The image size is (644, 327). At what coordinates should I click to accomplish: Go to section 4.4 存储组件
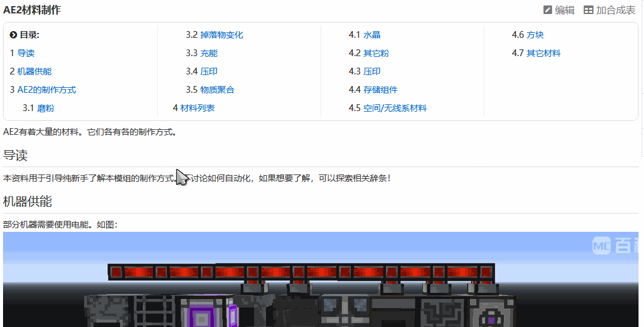point(380,90)
